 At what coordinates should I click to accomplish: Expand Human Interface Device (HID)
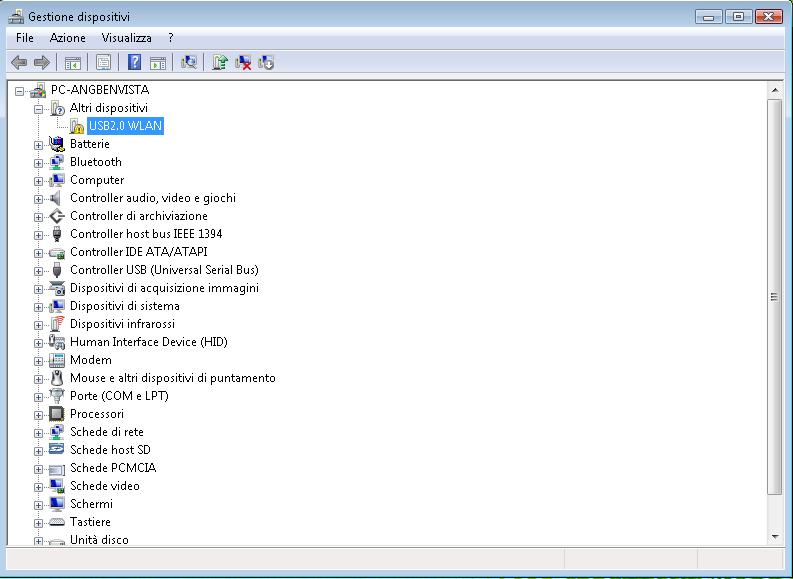point(38,343)
